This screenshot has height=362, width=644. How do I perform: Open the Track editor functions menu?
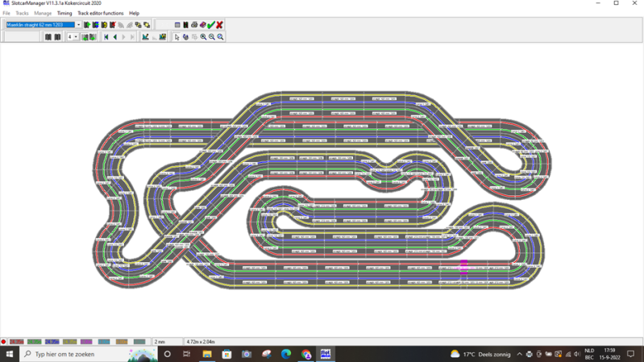[101, 13]
